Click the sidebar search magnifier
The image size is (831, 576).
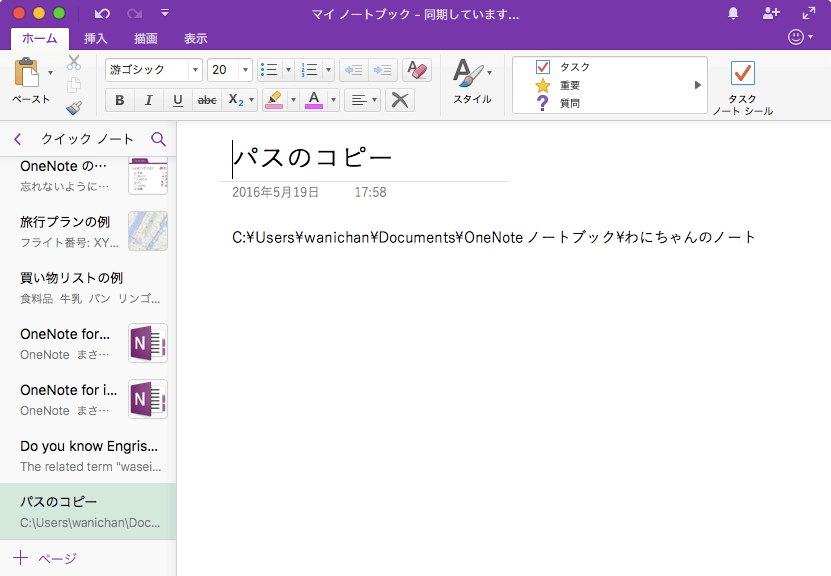coord(158,139)
